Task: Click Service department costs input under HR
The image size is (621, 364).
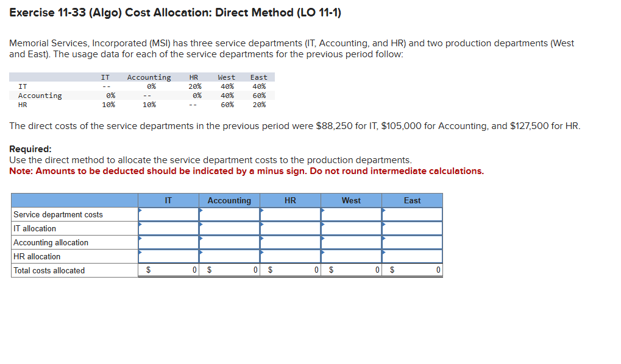Action: pyautogui.click(x=290, y=214)
